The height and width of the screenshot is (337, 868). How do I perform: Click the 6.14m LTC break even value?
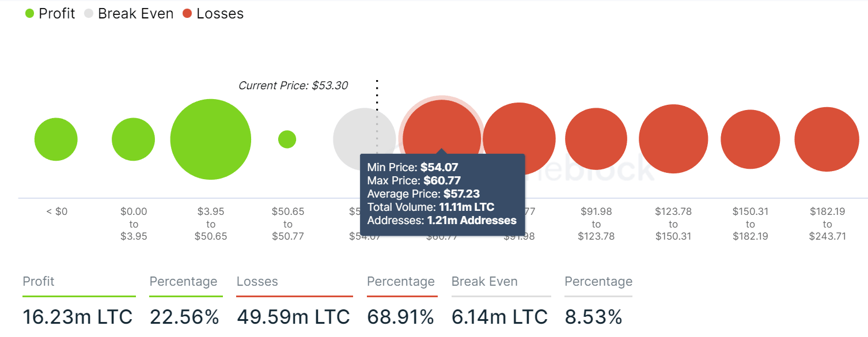pos(499,317)
